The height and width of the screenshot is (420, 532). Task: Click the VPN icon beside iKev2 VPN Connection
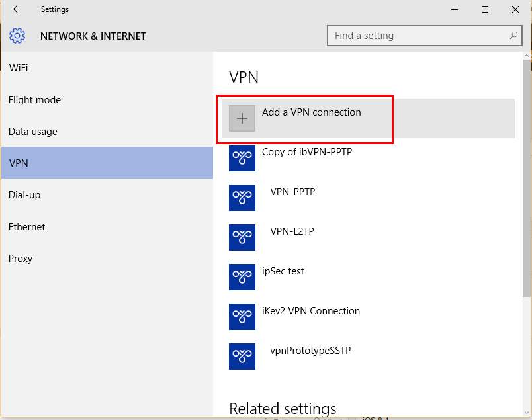click(x=242, y=317)
